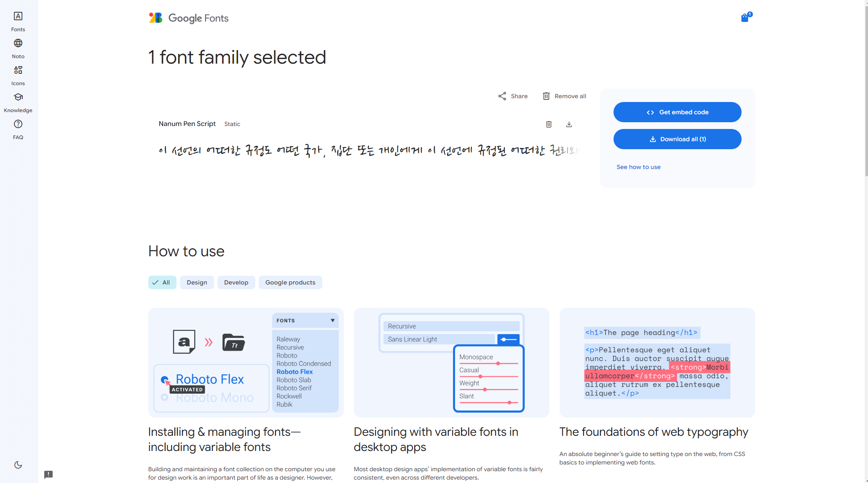Select the Design filter chip

[197, 282]
